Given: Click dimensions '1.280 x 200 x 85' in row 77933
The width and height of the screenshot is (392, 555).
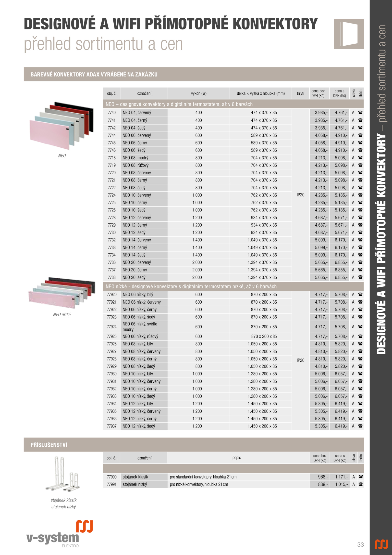Looking at the screenshot, I should [x=262, y=396].
